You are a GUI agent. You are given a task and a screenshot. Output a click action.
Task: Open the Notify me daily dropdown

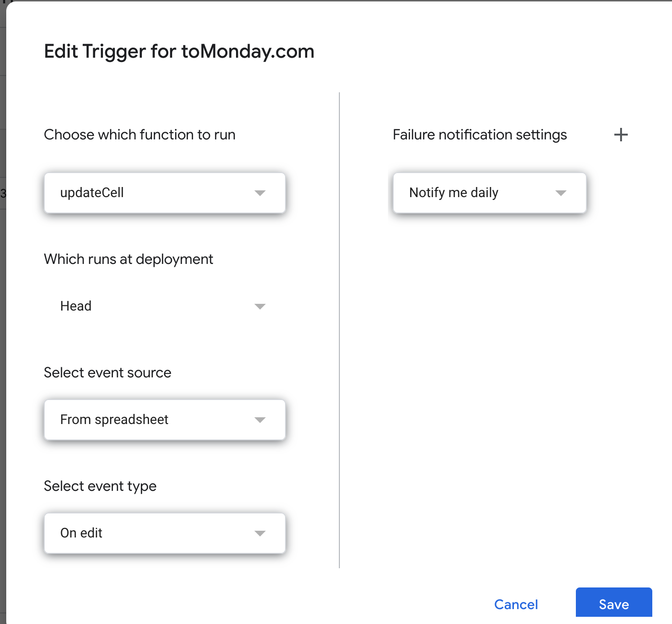[x=490, y=193]
